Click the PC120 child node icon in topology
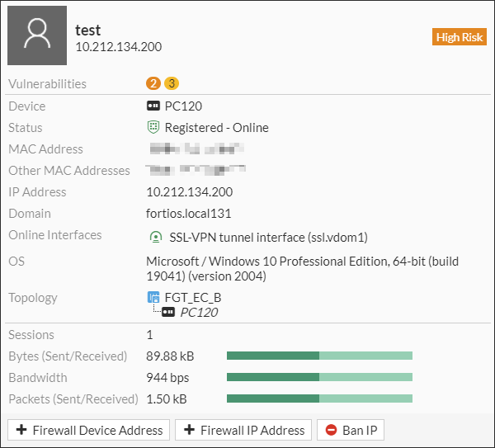 click(x=168, y=313)
